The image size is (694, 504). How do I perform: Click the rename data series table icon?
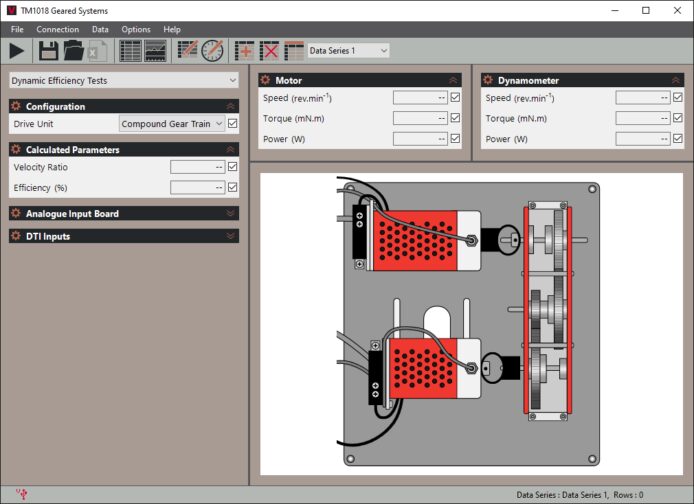[x=294, y=51]
